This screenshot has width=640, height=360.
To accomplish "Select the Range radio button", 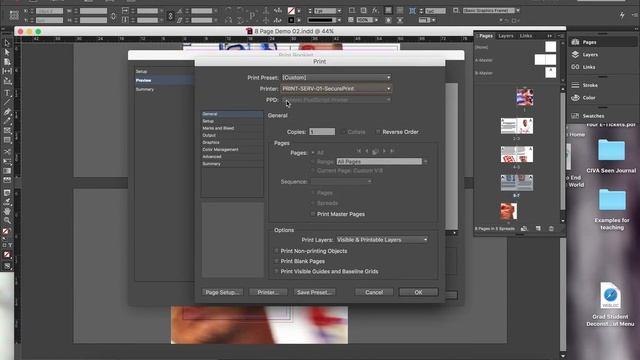I will (313, 162).
